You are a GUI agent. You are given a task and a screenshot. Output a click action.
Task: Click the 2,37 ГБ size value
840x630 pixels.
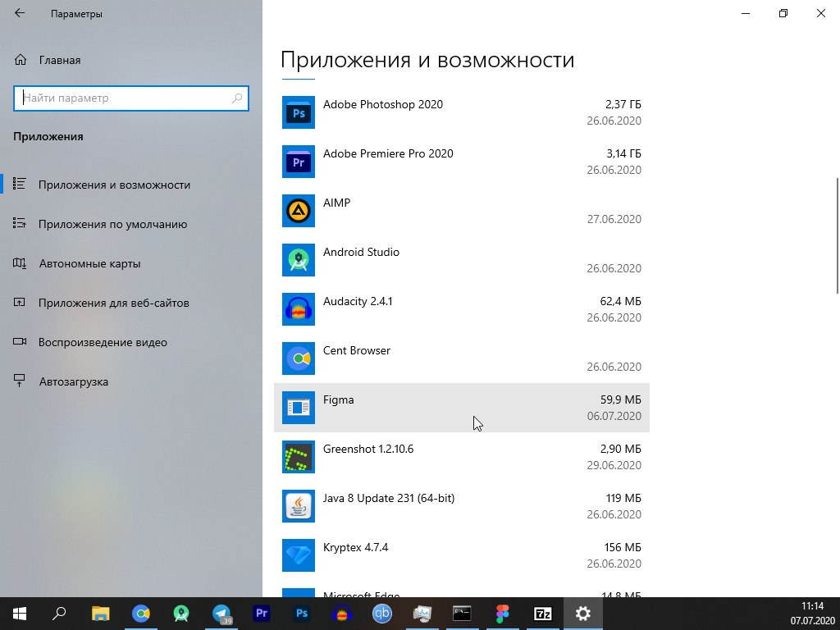[623, 104]
